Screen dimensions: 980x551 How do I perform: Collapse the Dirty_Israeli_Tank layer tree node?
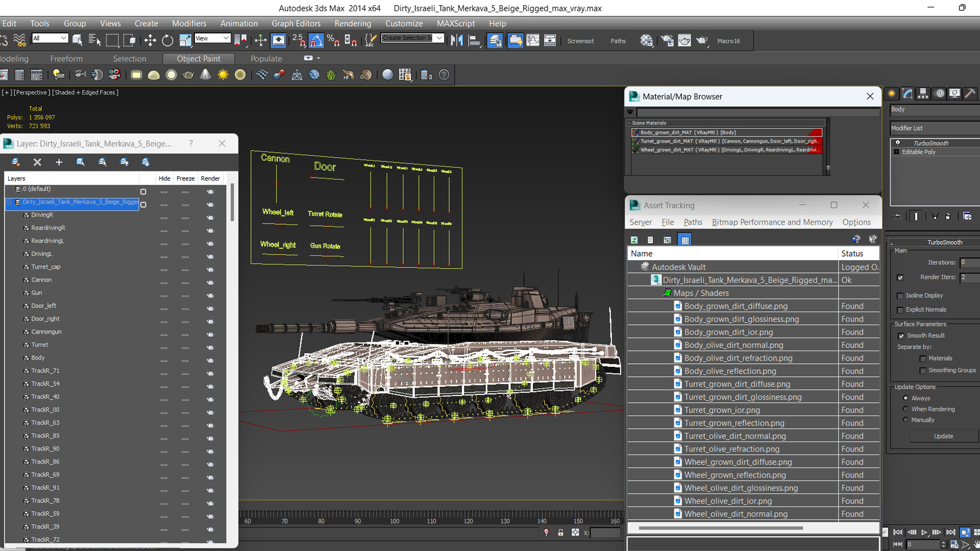[9, 203]
